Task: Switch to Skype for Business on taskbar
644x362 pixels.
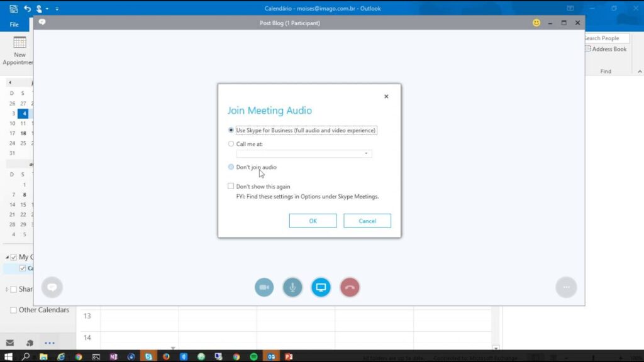Action: (148, 357)
